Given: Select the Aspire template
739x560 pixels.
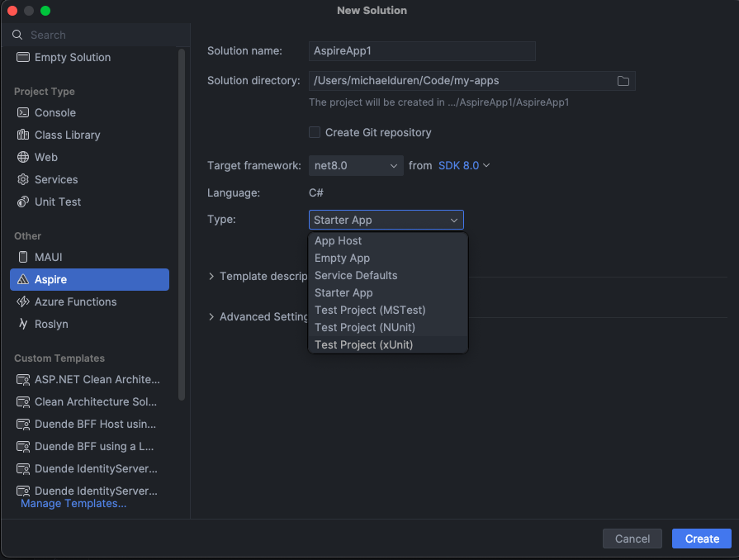Looking at the screenshot, I should click(52, 279).
